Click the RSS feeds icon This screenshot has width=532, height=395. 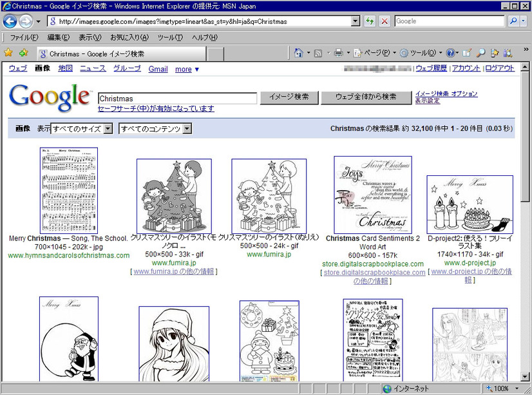[318, 53]
